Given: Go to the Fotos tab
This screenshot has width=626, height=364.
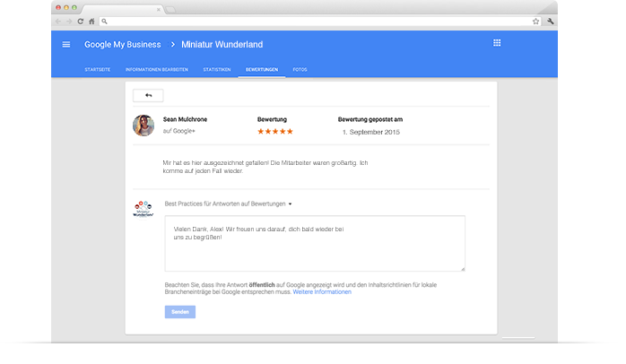Looking at the screenshot, I should [x=300, y=69].
